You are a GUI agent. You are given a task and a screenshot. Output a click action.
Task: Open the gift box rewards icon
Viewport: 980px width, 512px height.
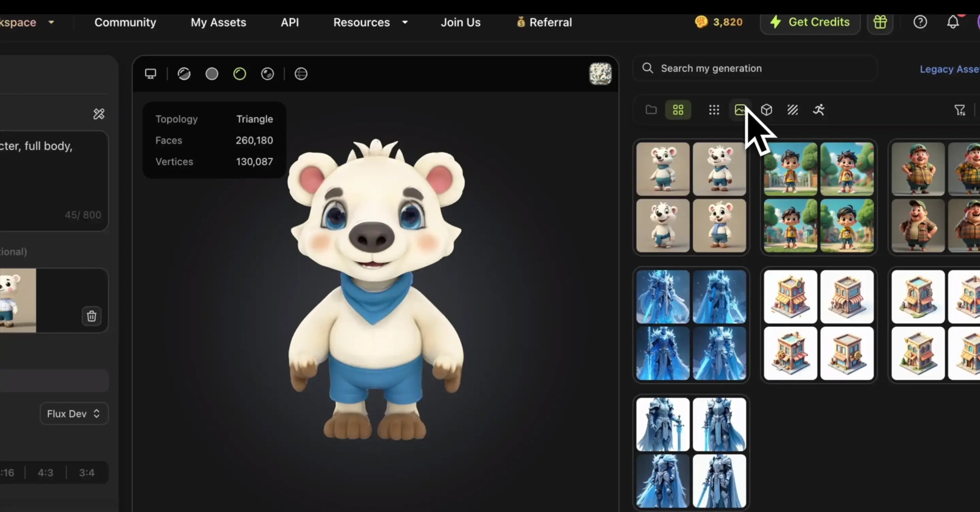[x=880, y=22]
